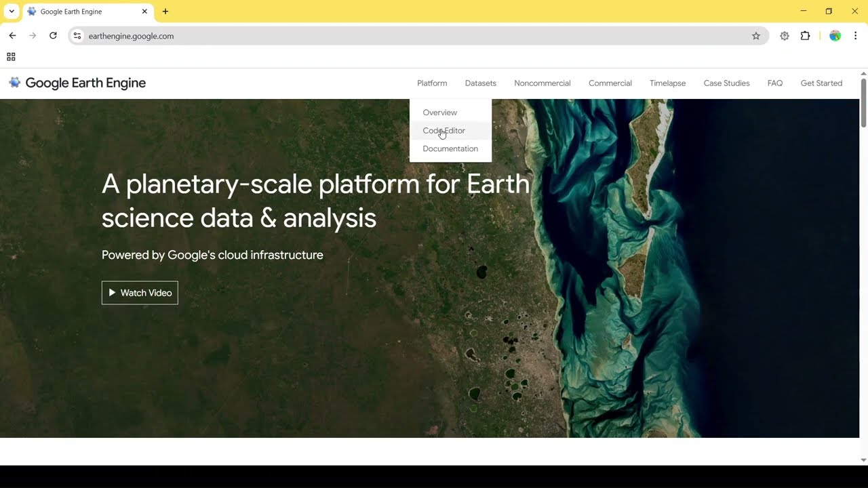Open the tab search dropdown arrow
The width and height of the screenshot is (868, 488).
(x=12, y=12)
